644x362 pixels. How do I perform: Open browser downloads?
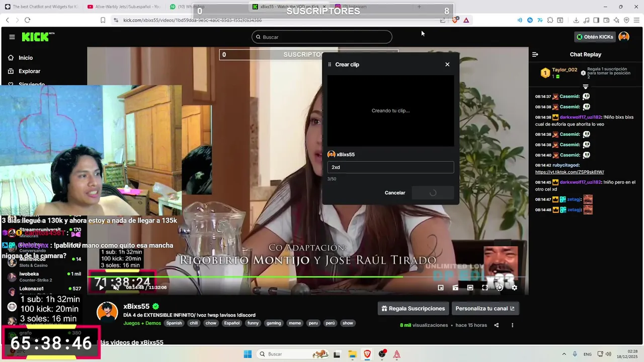click(576, 20)
